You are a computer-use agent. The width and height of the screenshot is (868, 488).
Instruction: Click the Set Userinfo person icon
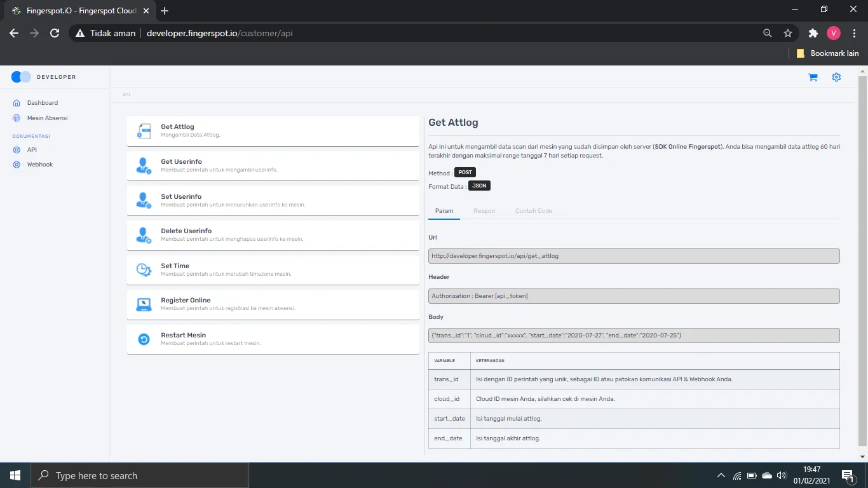coord(144,201)
